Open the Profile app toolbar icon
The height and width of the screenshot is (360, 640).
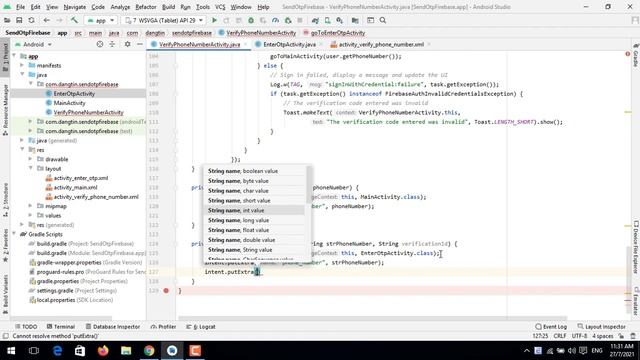(276, 20)
